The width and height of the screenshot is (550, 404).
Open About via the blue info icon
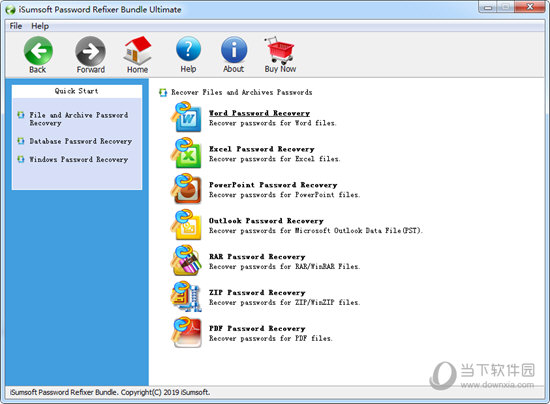click(234, 50)
